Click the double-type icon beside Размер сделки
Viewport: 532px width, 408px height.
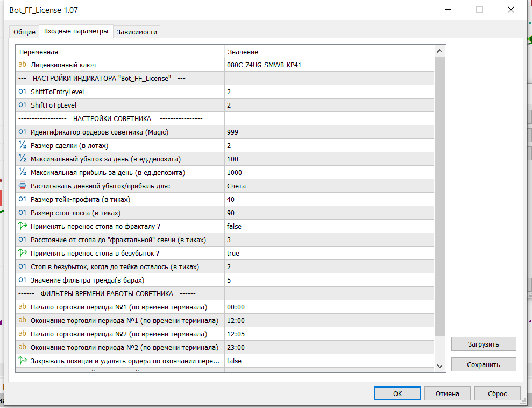[x=23, y=145]
